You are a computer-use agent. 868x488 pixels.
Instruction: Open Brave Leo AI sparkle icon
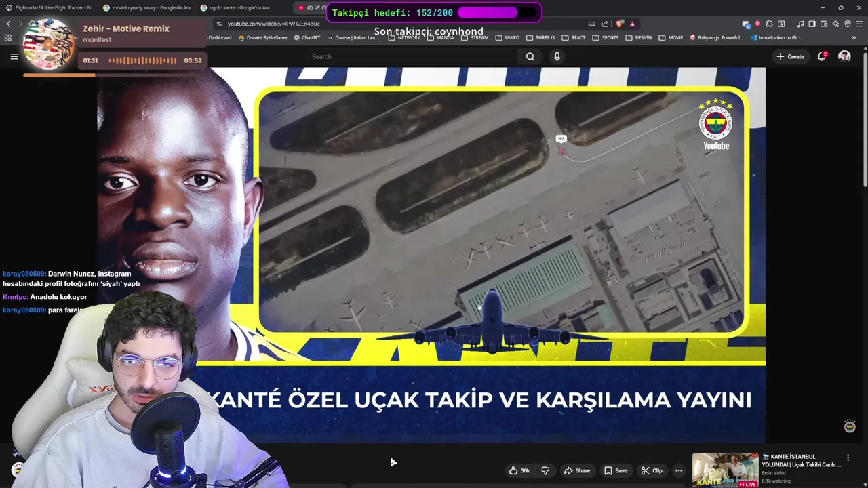tap(835, 24)
